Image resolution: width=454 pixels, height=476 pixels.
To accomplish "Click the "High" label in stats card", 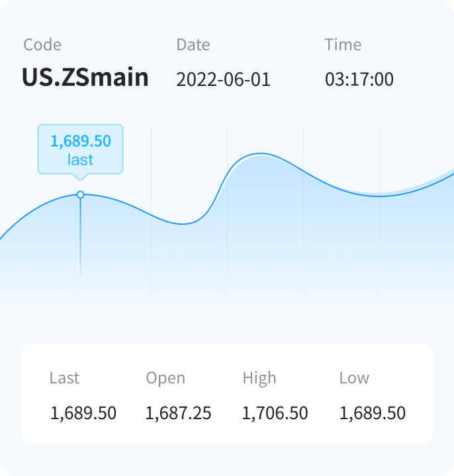I will click(259, 378).
